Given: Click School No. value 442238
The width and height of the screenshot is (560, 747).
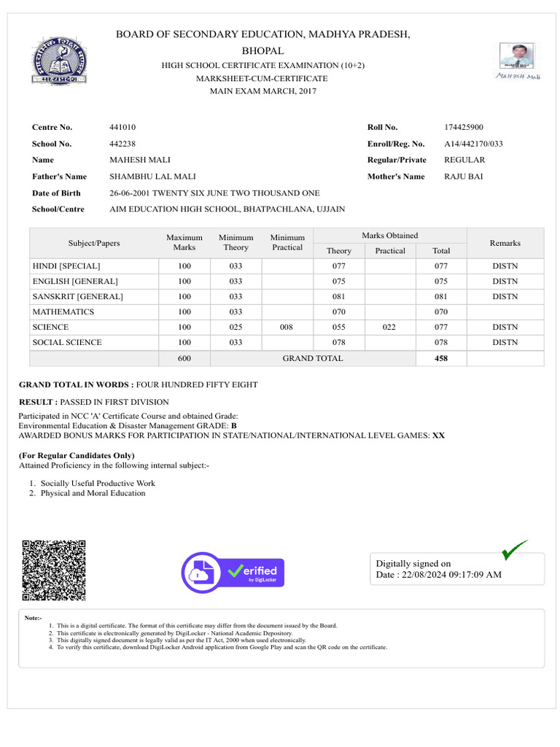Looking at the screenshot, I should [122, 144].
